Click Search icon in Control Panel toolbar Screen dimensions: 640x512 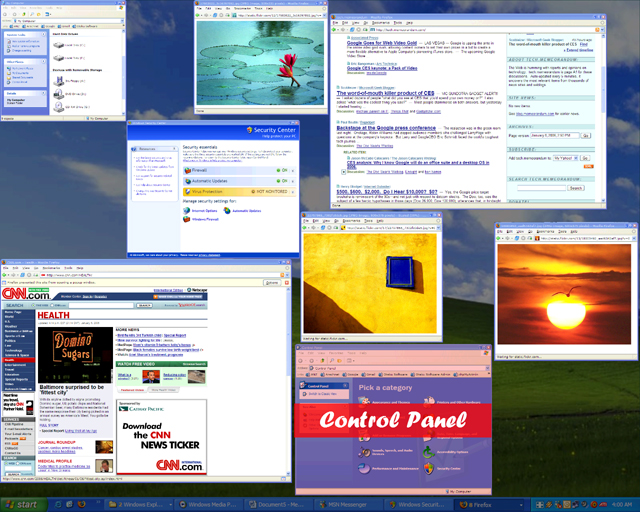point(331,361)
